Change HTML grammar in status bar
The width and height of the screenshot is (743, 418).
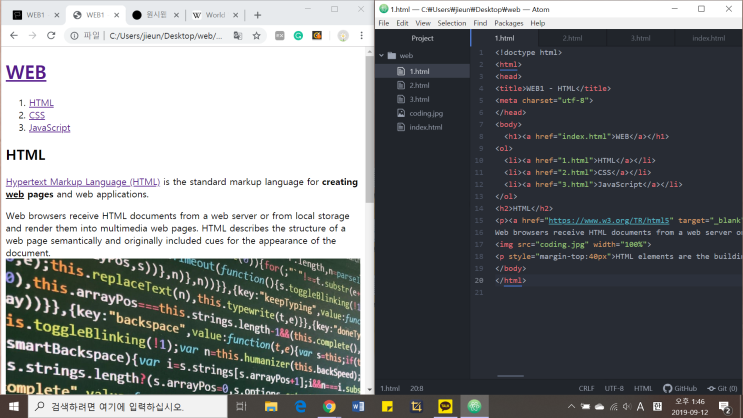pyautogui.click(x=643, y=388)
